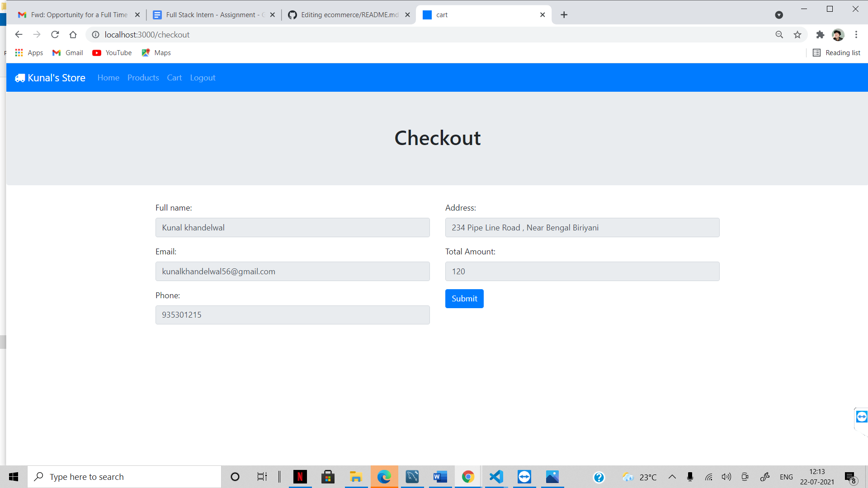Open Products page in navbar
The image size is (868, 488).
(143, 78)
